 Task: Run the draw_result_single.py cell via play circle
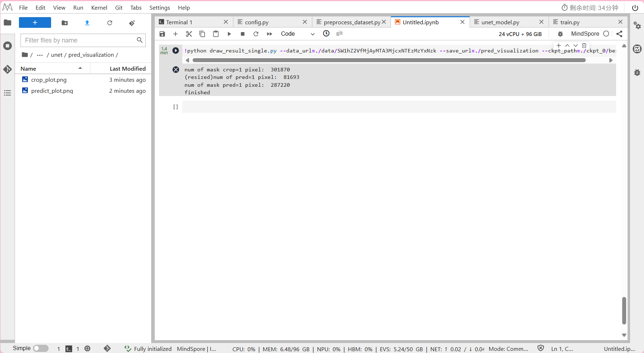(x=176, y=51)
